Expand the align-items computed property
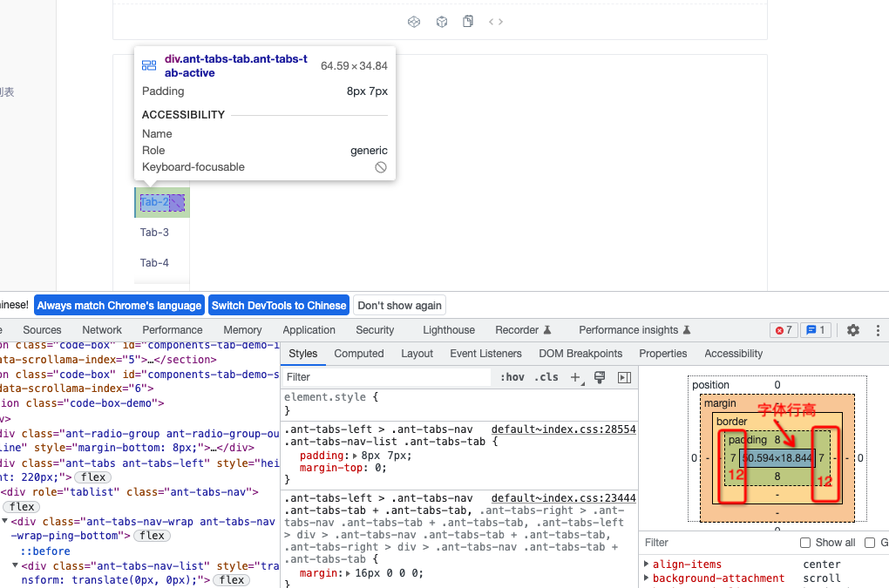Image resolution: width=889 pixels, height=588 pixels. (647, 564)
